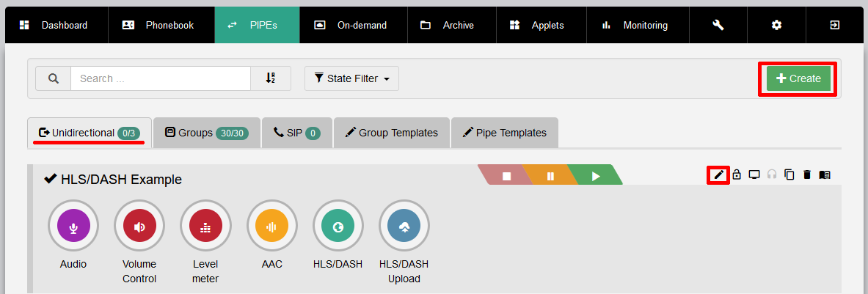Image resolution: width=868 pixels, height=294 pixels.
Task: Select the Volume Control node icon
Action: [x=139, y=228]
